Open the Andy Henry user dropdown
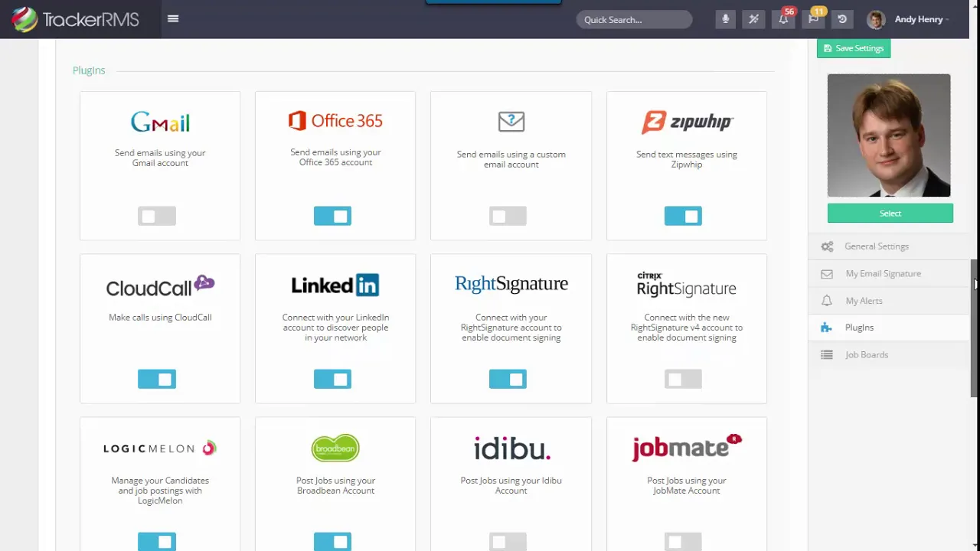 point(922,19)
